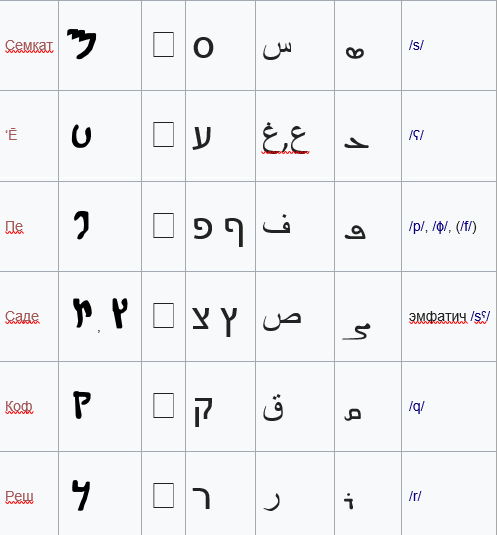This screenshot has width=500, height=535.
Task: Follow the Пе letter name link
Action: coord(14,226)
